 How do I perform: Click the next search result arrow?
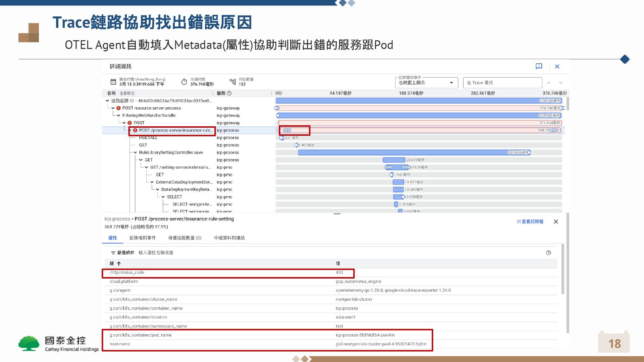point(560,83)
